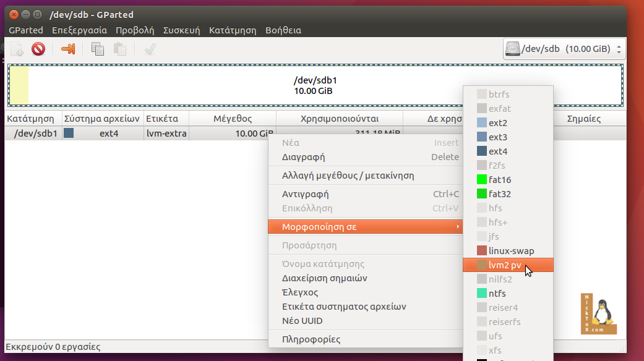Click the New partition toolbar icon
This screenshot has height=361, width=644.
17,49
